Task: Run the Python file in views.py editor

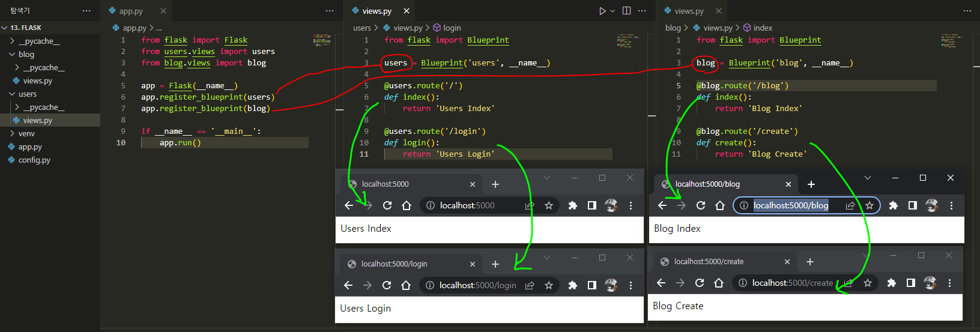Action: click(x=602, y=11)
